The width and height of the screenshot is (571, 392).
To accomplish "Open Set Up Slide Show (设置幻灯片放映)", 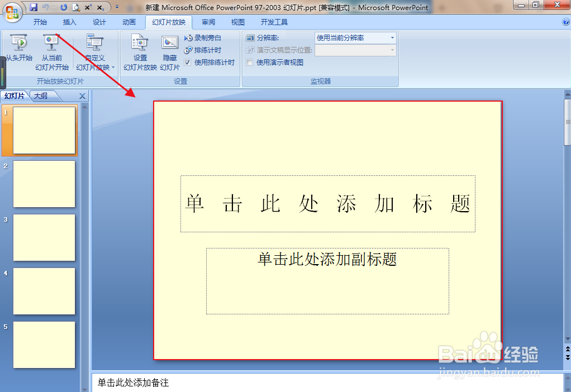I will click(140, 52).
